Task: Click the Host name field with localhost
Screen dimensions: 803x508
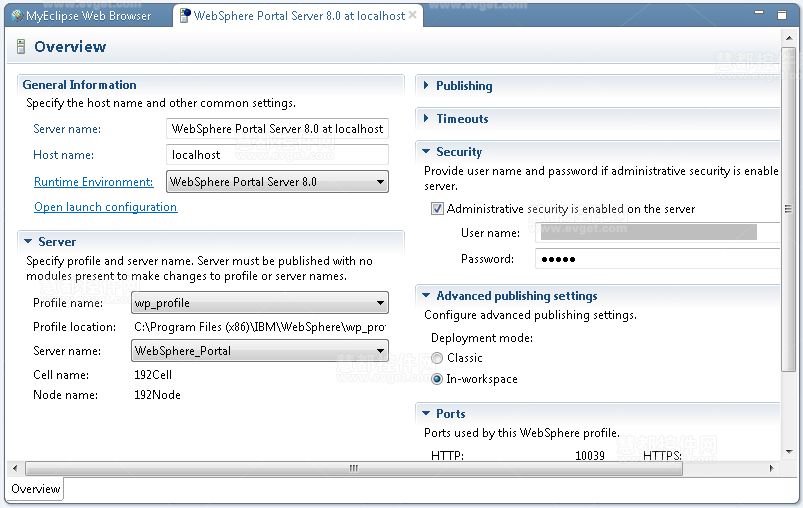Action: pyautogui.click(x=277, y=155)
